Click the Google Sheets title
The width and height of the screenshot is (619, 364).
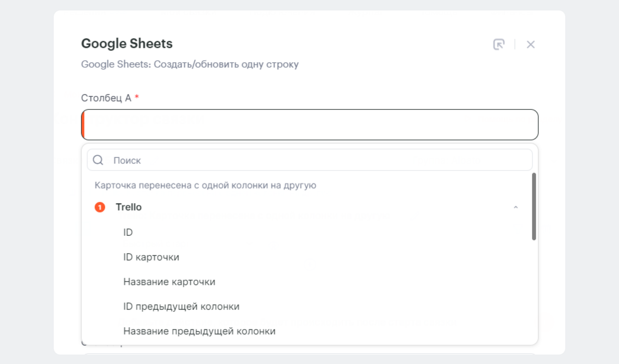(127, 44)
